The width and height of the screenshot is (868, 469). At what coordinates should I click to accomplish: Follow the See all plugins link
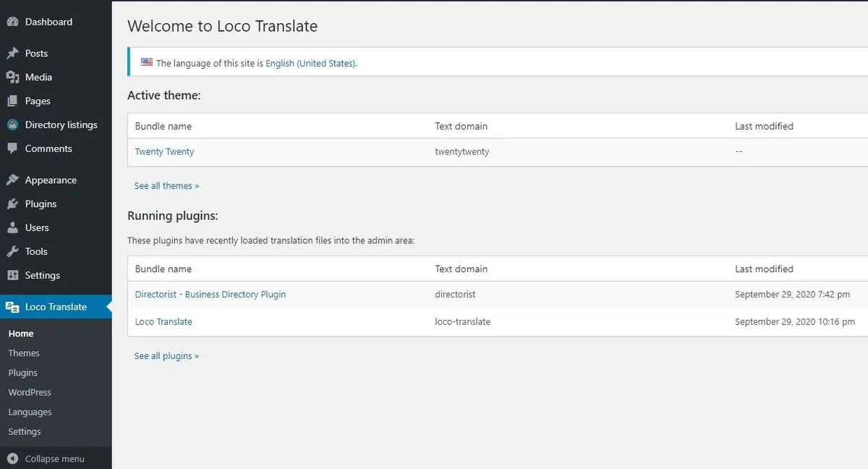(x=166, y=356)
